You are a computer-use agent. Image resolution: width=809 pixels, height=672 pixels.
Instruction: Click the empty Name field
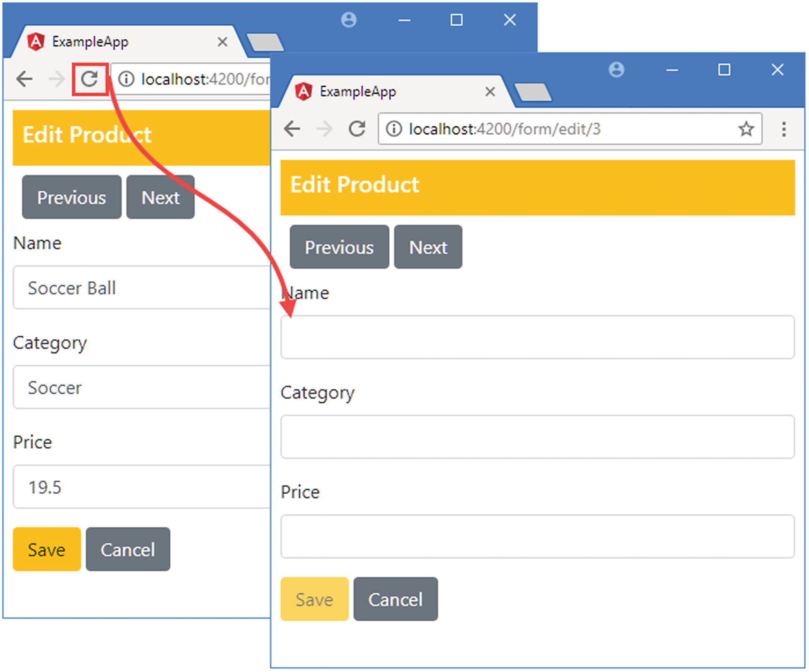[537, 337]
